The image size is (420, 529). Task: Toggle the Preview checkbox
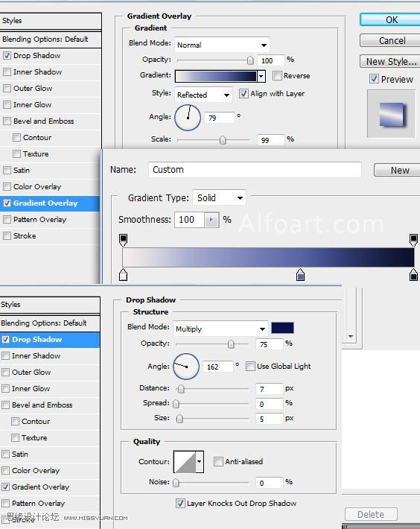pos(374,79)
